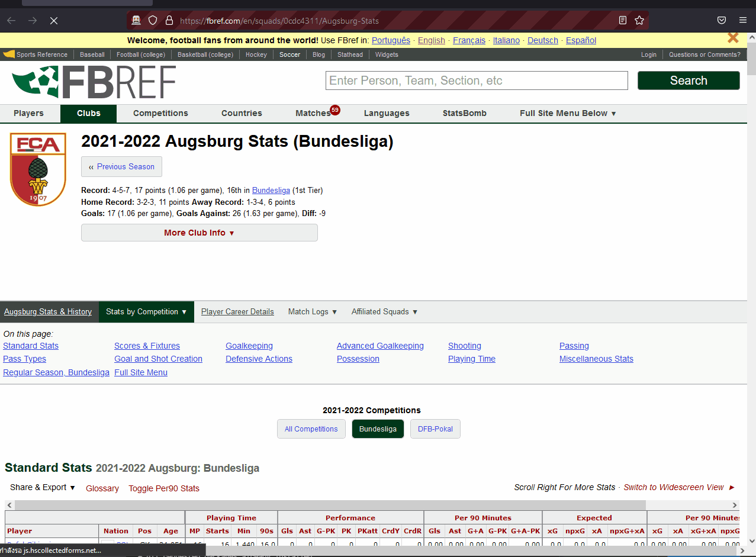The image size is (756, 557).
Task: Open the Players nav tab
Action: [28, 113]
